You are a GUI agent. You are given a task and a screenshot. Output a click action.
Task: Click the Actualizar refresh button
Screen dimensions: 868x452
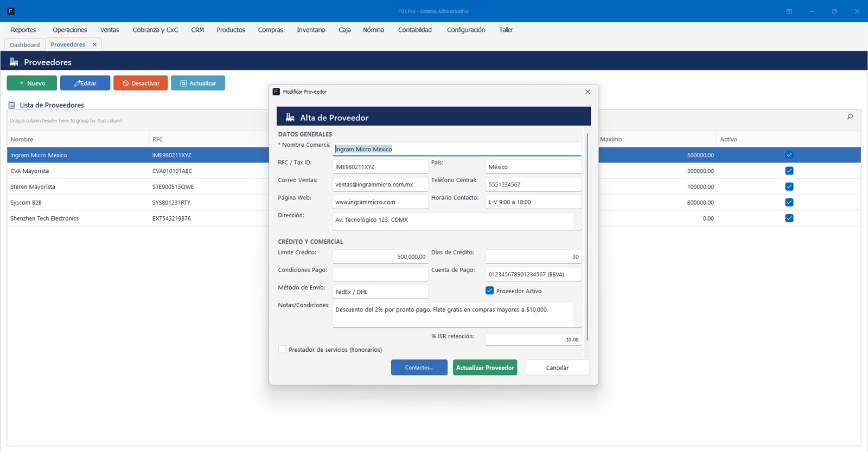[198, 83]
